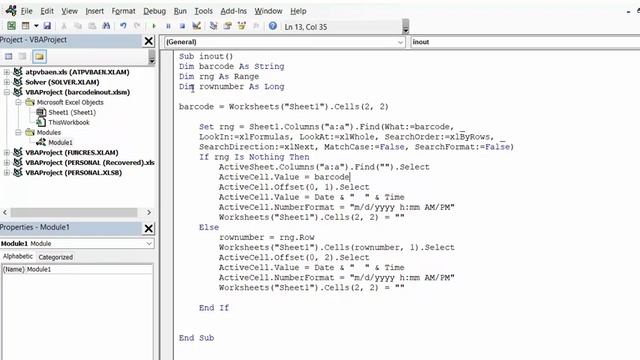Select Sheet1 (Sheet1) in project tree

[72, 112]
